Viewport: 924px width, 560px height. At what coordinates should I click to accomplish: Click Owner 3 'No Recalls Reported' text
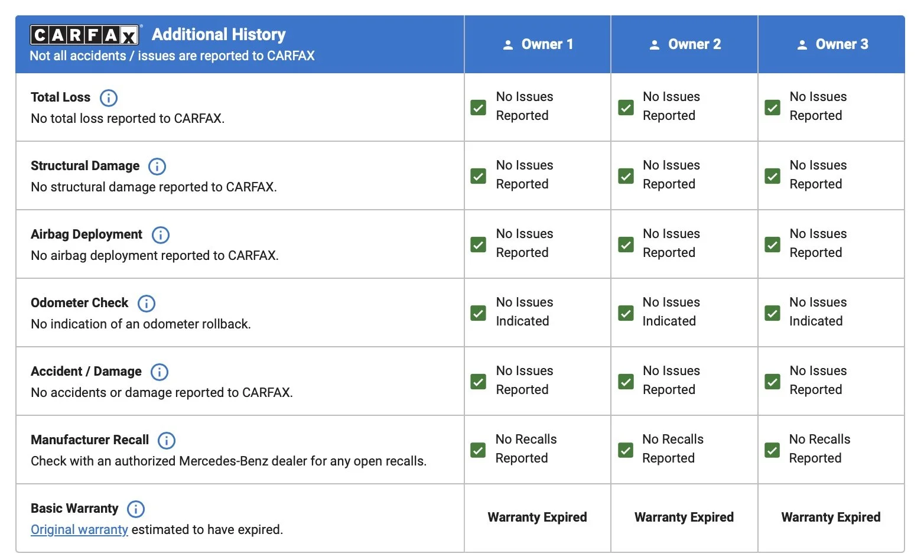pyautogui.click(x=819, y=449)
